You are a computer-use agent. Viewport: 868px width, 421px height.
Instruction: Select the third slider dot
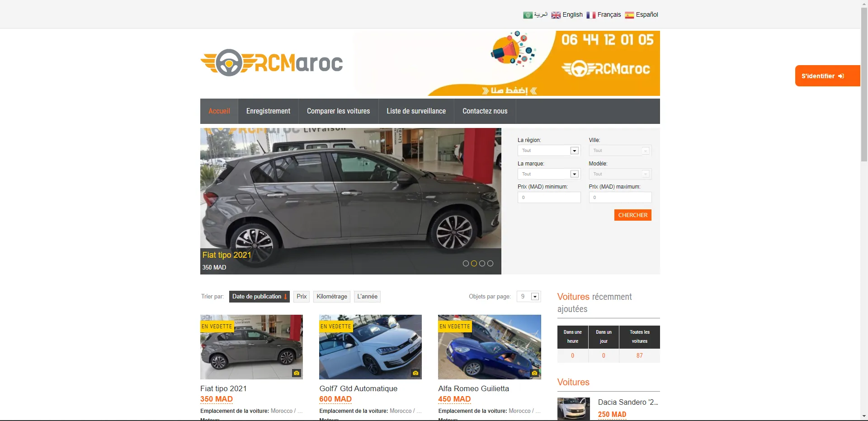[482, 263]
